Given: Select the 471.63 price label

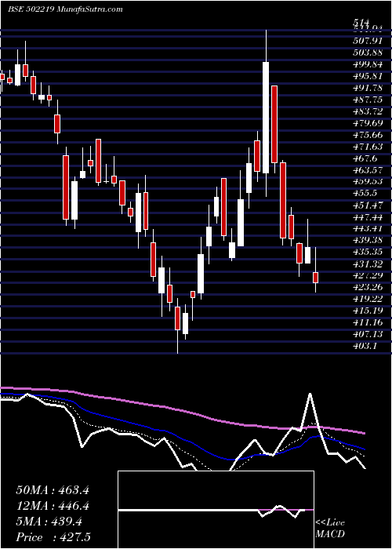Looking at the screenshot, I should 367,147.
